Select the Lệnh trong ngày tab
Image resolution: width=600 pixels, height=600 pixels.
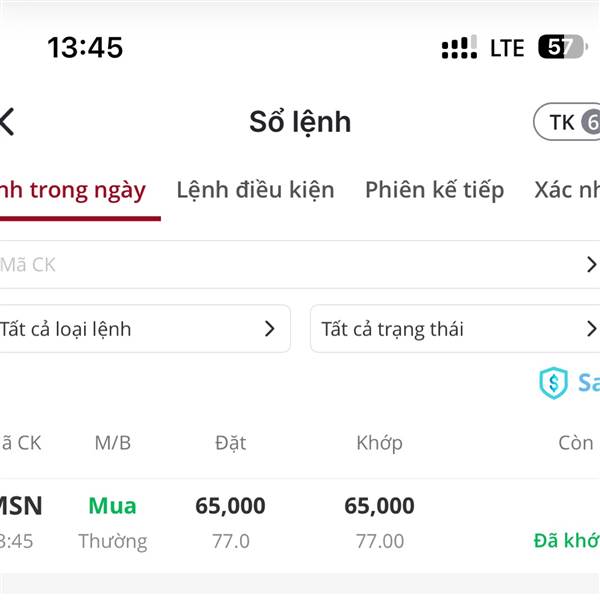tap(73, 191)
